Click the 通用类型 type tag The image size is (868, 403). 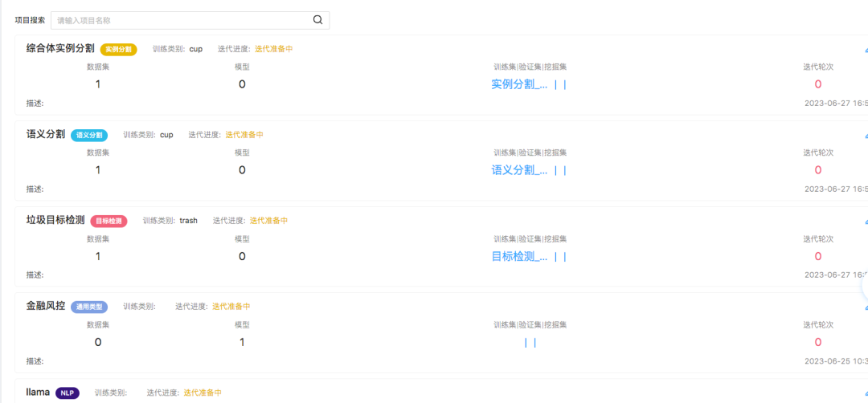[x=89, y=307]
